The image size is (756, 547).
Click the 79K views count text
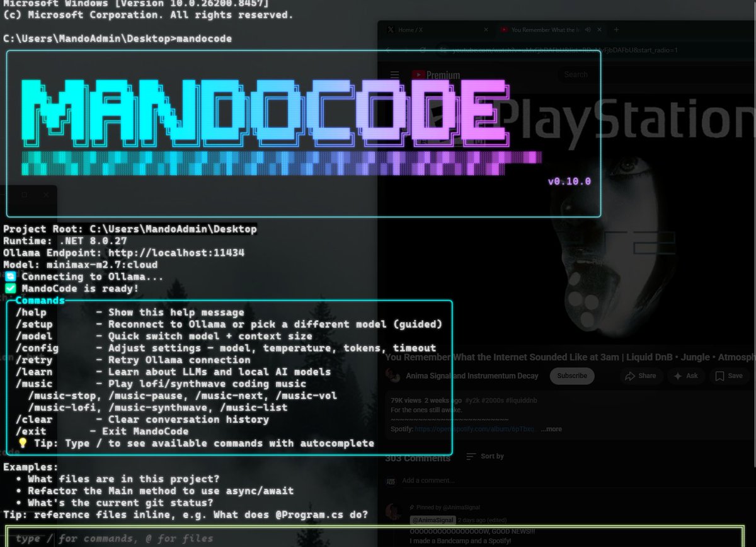pos(406,401)
